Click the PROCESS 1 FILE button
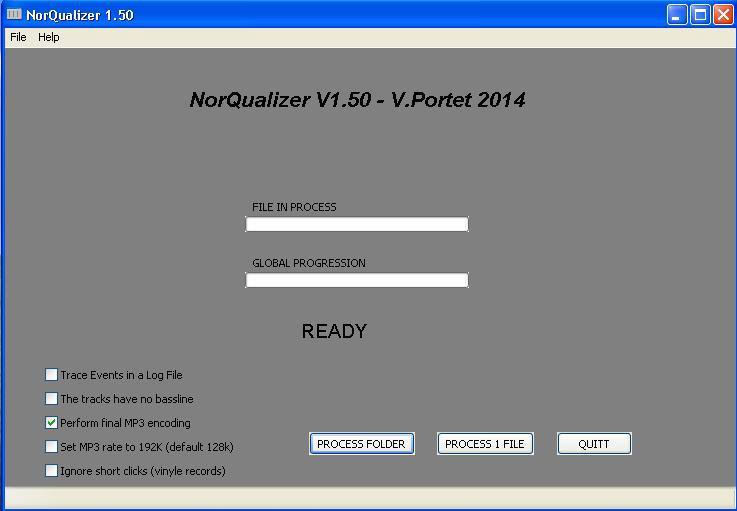The height and width of the screenshot is (511, 737). tap(485, 444)
